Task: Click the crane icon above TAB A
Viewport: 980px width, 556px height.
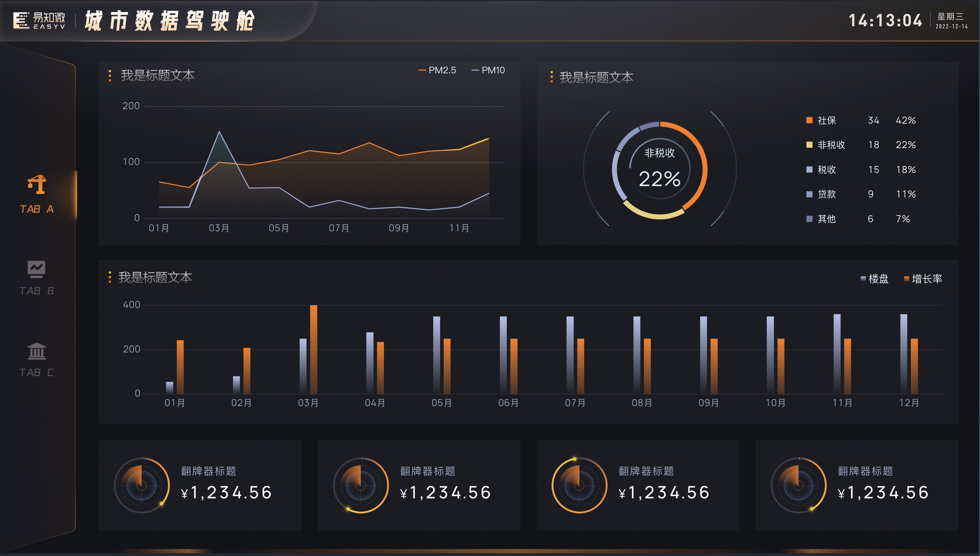Action: (36, 185)
